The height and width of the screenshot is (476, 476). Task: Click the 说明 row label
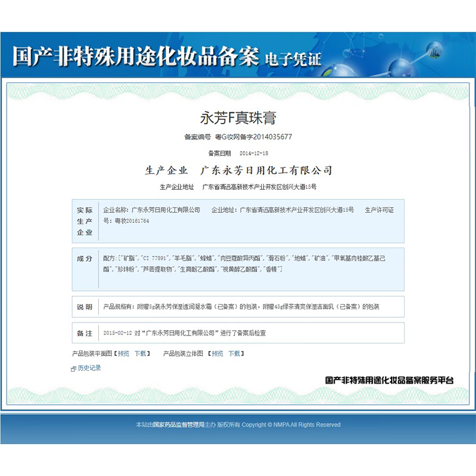tap(84, 307)
